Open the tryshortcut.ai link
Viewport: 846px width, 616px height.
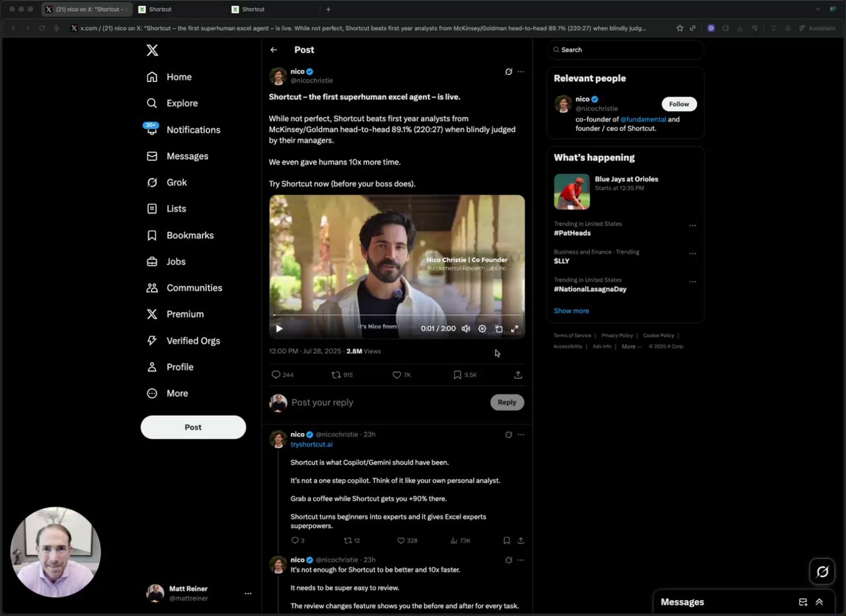pyautogui.click(x=312, y=444)
